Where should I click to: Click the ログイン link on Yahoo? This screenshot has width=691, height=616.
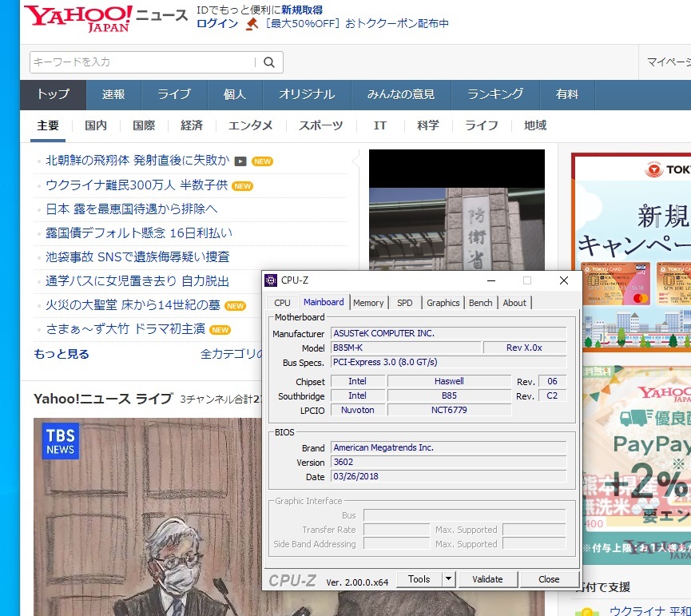pyautogui.click(x=217, y=24)
